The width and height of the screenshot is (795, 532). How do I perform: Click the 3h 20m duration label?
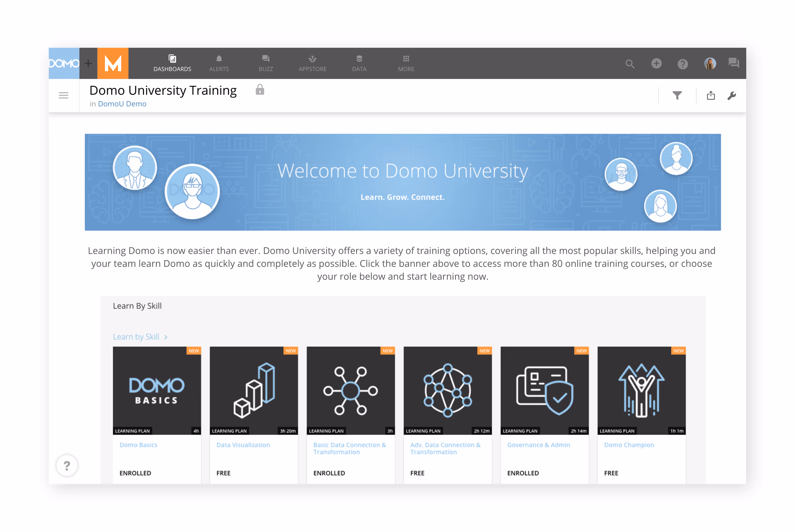pyautogui.click(x=288, y=431)
